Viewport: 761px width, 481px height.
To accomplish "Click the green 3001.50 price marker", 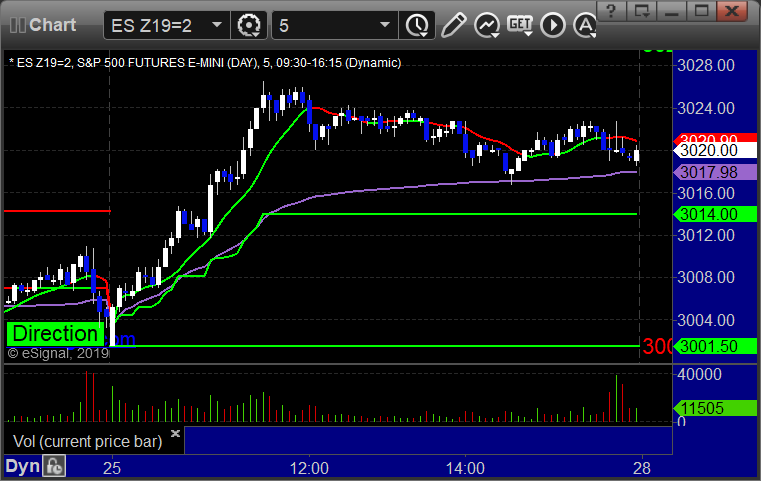I will 715,346.
